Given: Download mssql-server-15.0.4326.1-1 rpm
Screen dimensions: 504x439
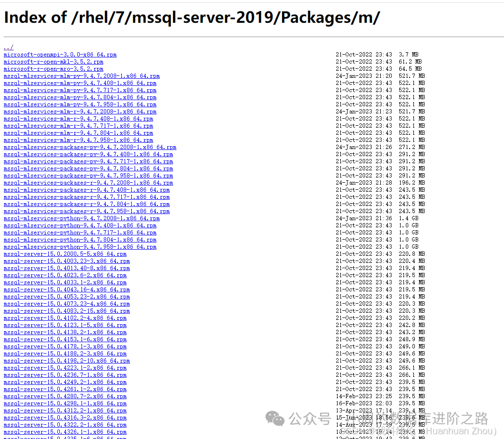Looking at the screenshot, I should click(x=65, y=432).
